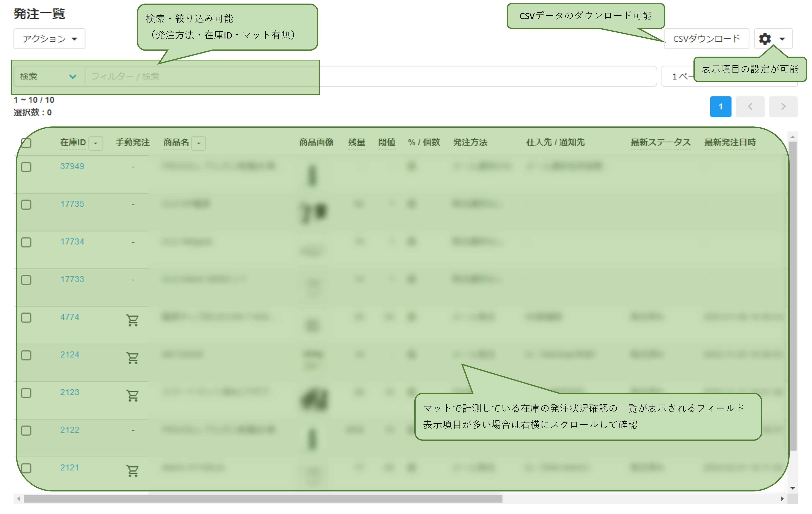Click the CSVダウンロード button
This screenshot has width=812, height=514.
coord(706,39)
